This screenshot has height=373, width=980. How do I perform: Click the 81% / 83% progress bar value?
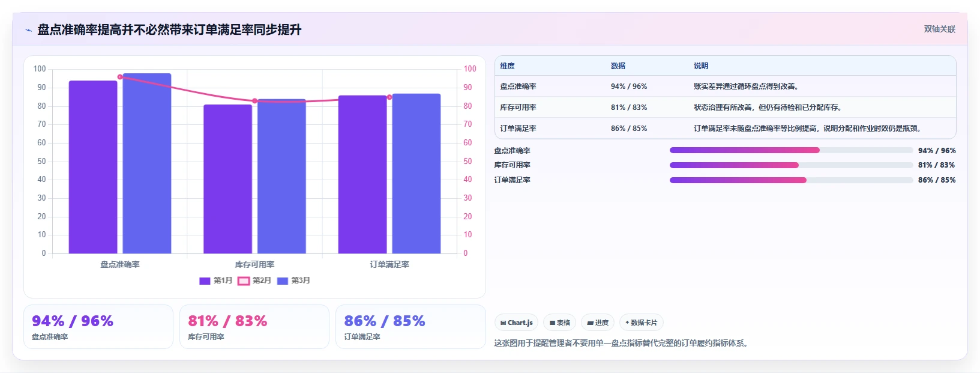(x=937, y=165)
